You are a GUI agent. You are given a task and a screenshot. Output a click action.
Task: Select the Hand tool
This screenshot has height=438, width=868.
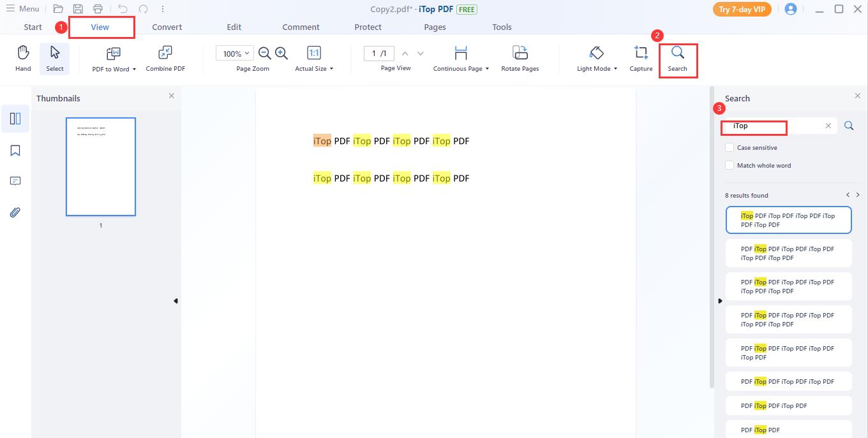point(23,58)
